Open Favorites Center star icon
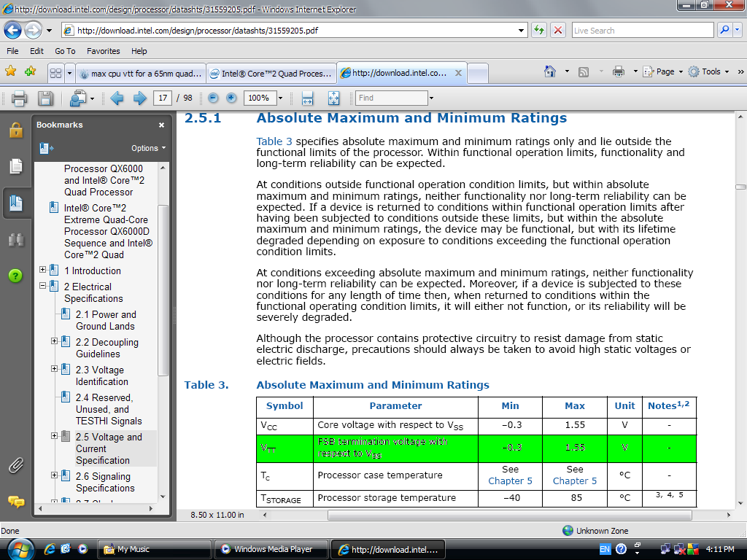The height and width of the screenshot is (560, 747). [x=10, y=71]
